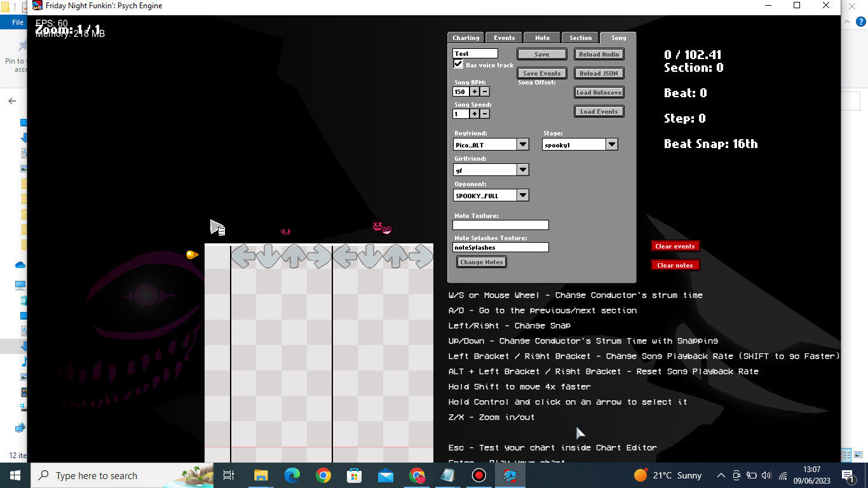Decrease Song Speed with minus button
This screenshot has width=868, height=488.
tap(485, 114)
